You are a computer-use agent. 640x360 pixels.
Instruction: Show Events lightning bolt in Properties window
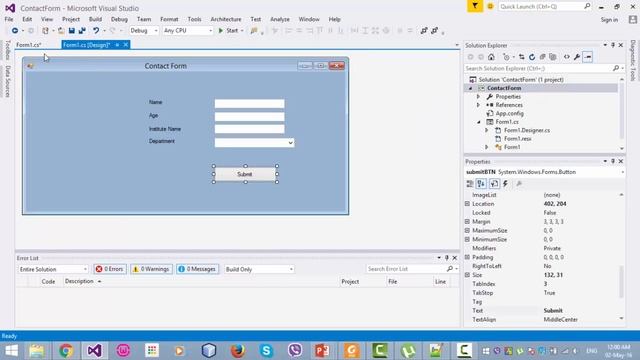tap(505, 184)
